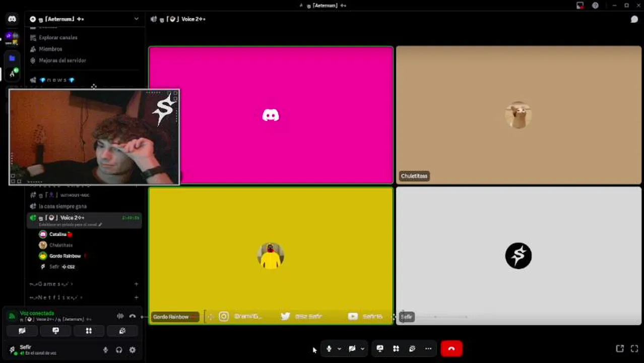Click the Twitter bird icon in overlay
Image resolution: width=644 pixels, height=363 pixels.
click(285, 316)
